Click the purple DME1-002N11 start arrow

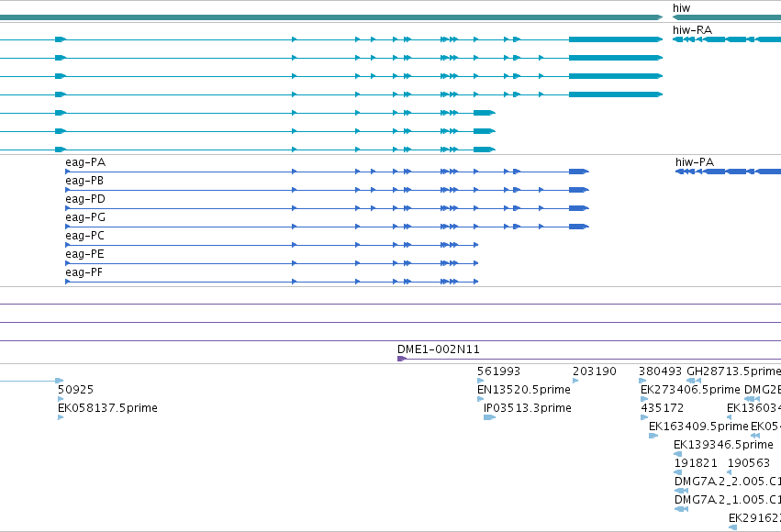tap(401, 359)
